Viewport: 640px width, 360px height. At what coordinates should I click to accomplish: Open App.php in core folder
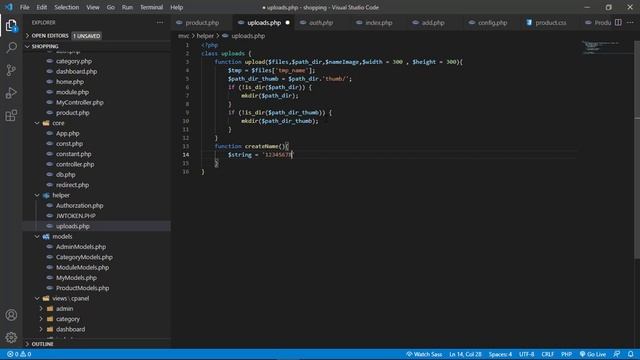tap(68, 133)
